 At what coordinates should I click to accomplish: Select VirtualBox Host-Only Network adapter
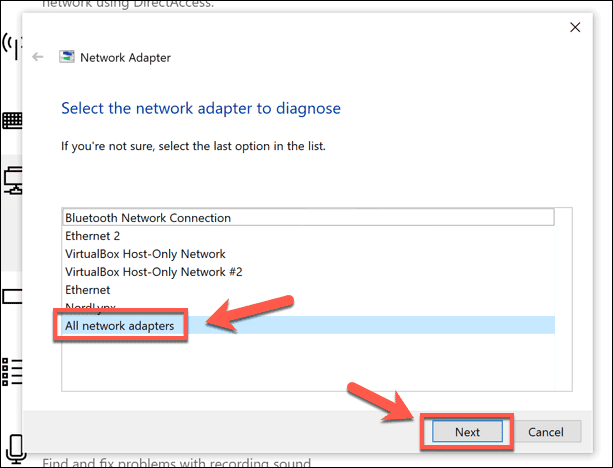[x=308, y=254]
